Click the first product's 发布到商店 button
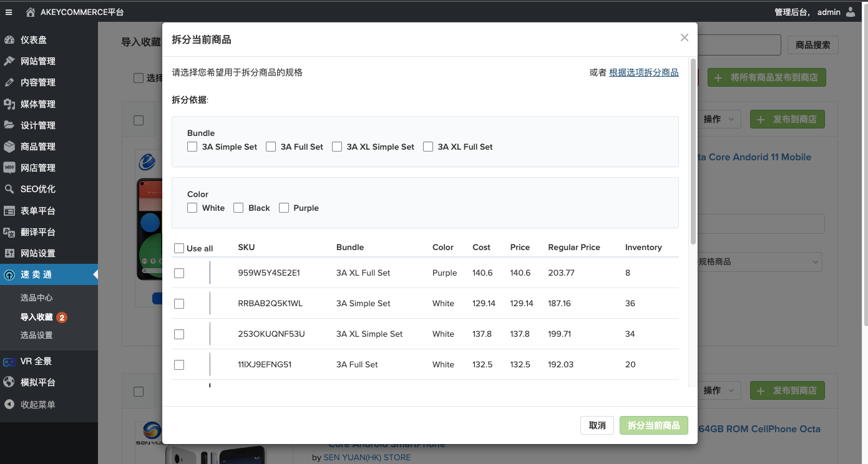Screen dimensions: 868x464 click(788, 119)
